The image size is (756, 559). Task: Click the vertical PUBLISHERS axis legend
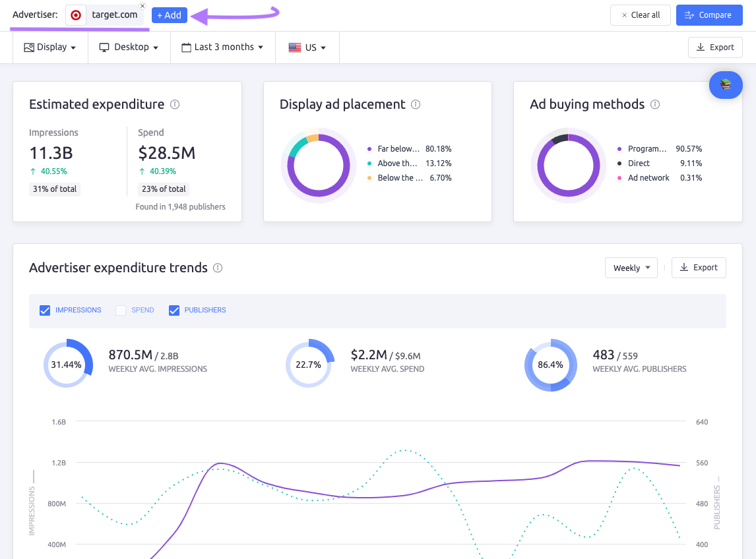[x=717, y=503]
